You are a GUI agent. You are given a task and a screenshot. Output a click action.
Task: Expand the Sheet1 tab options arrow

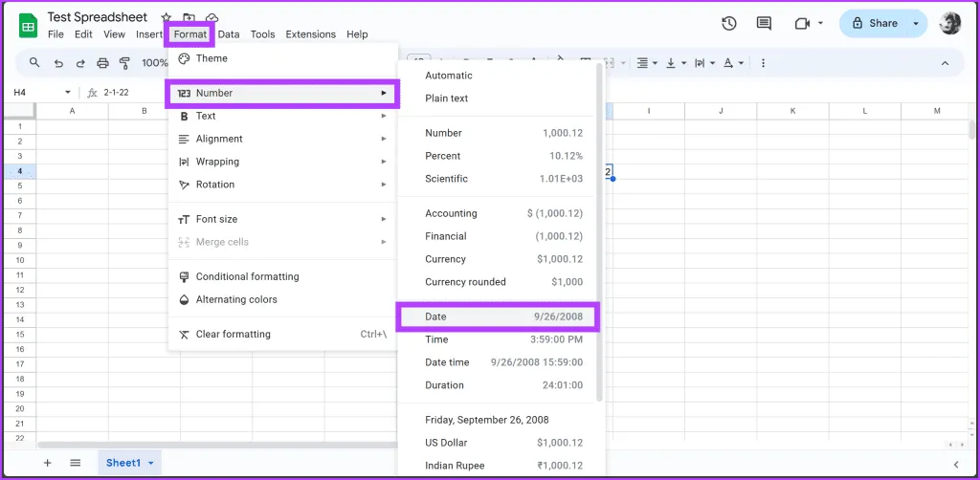[x=151, y=463]
